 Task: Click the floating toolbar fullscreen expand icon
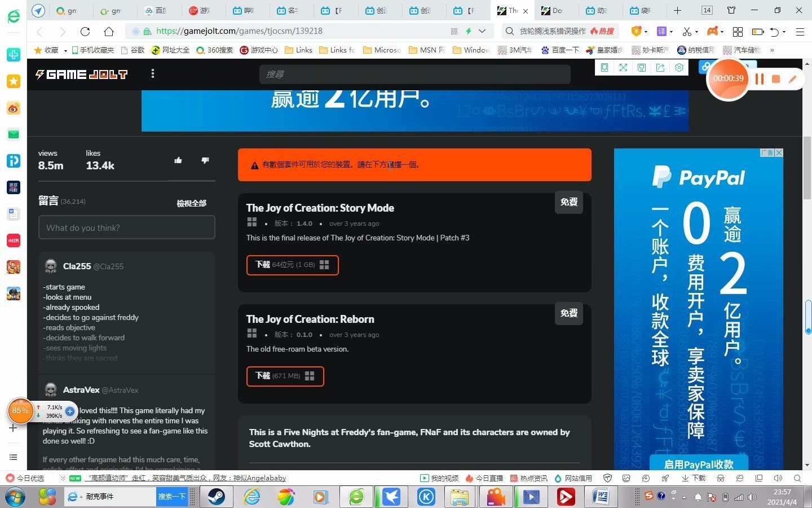point(623,68)
